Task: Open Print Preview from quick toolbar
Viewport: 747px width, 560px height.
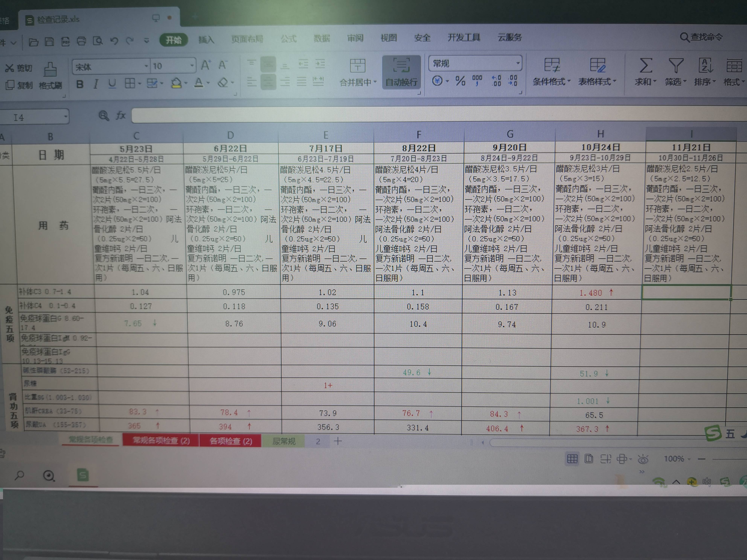Action: 98,41
